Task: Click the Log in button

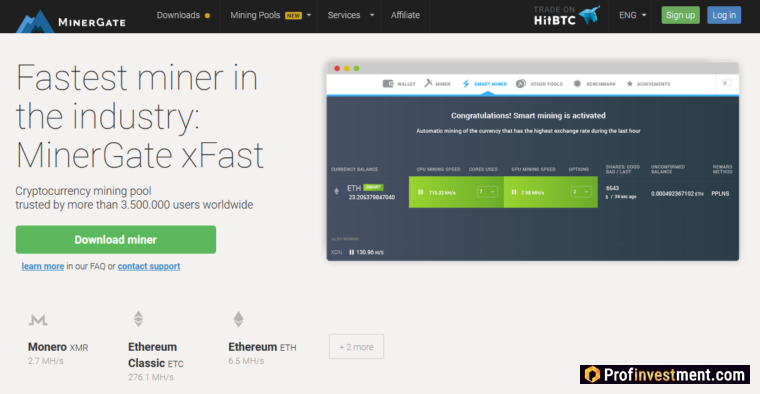Action: [x=724, y=15]
